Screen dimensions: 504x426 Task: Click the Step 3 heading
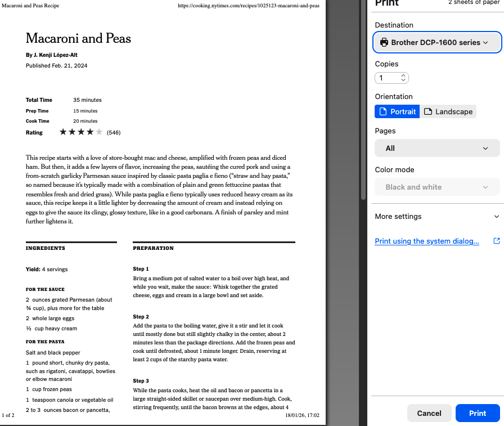click(x=141, y=380)
